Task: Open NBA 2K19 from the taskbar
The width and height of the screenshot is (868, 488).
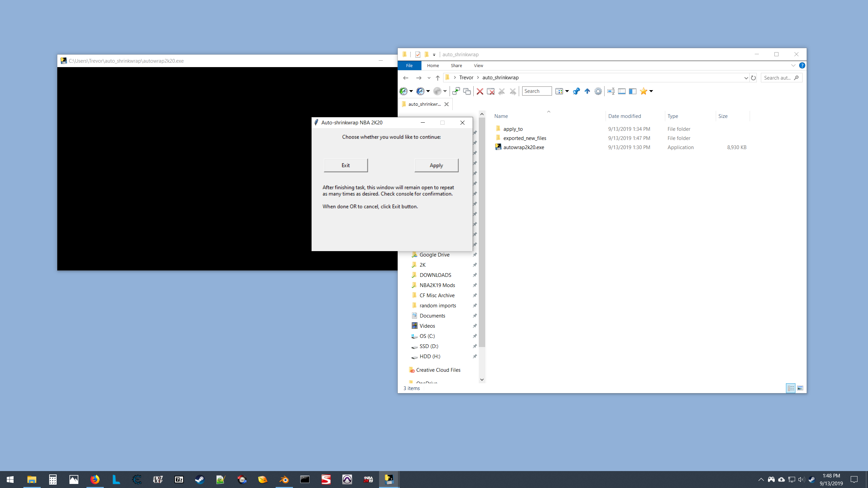Action: (x=368, y=480)
